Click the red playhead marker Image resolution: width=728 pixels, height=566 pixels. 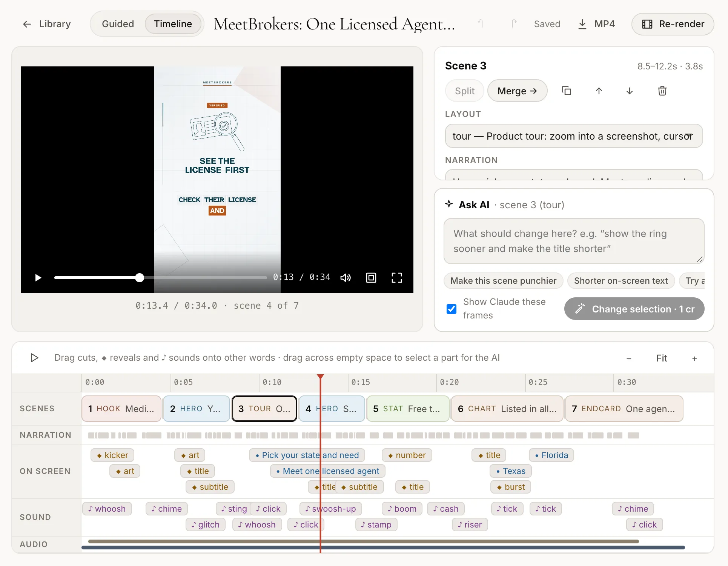pos(320,377)
